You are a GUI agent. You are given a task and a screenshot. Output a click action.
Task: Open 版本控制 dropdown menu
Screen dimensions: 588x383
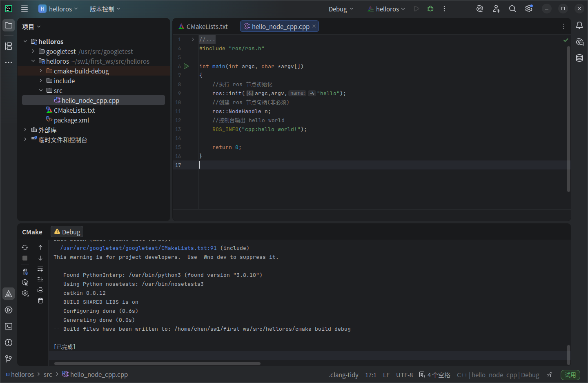[x=105, y=9]
